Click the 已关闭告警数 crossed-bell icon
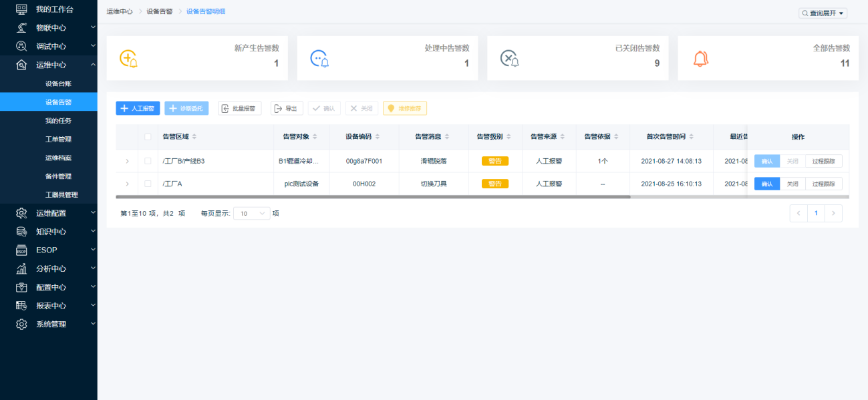868x400 pixels. pos(510,59)
